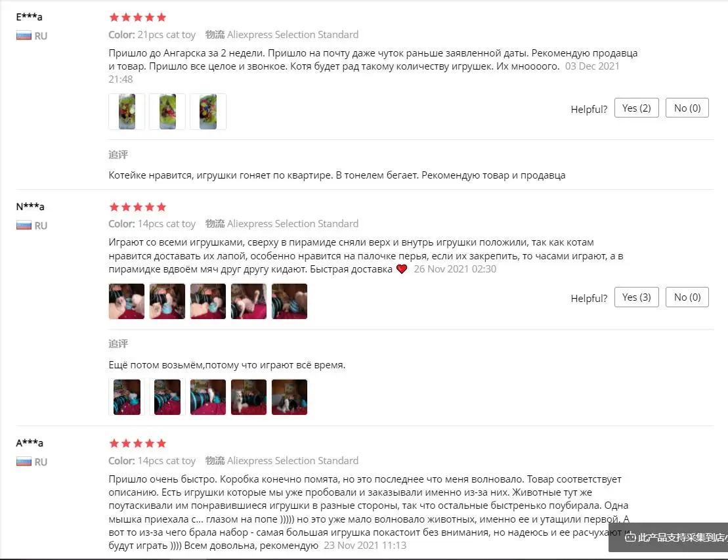Click Russian flag icon beside N***a
The width and height of the screenshot is (728, 560).
(24, 226)
